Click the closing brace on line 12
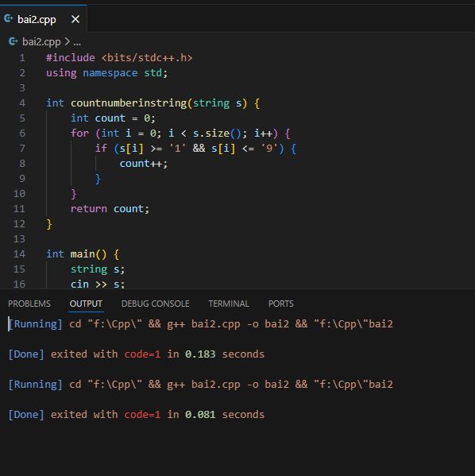This screenshot has width=475, height=476. [x=49, y=224]
